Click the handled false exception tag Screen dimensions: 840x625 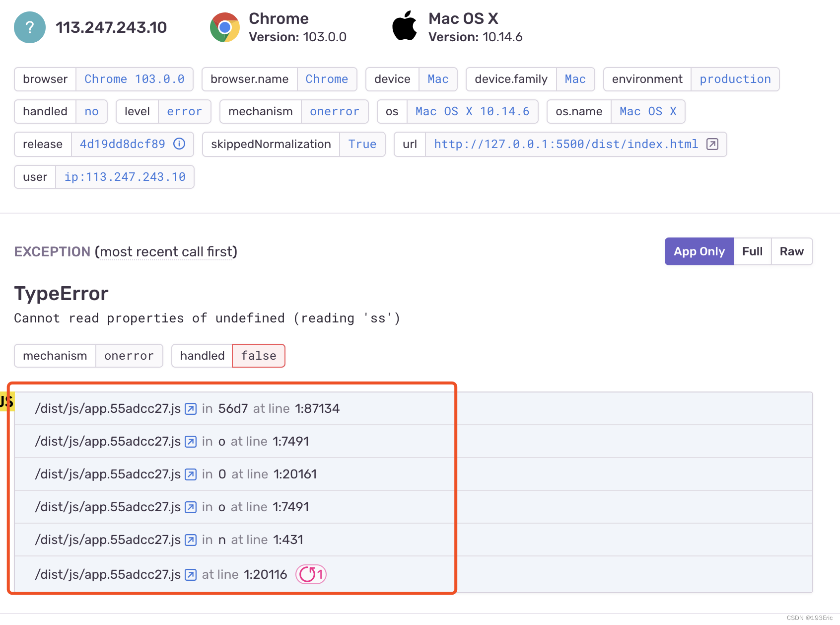click(259, 356)
